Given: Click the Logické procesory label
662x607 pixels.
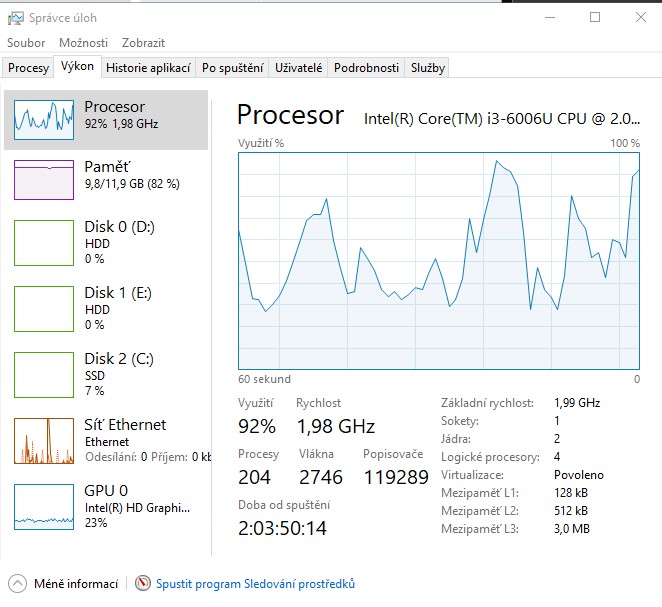Looking at the screenshot, I should coord(490,457).
